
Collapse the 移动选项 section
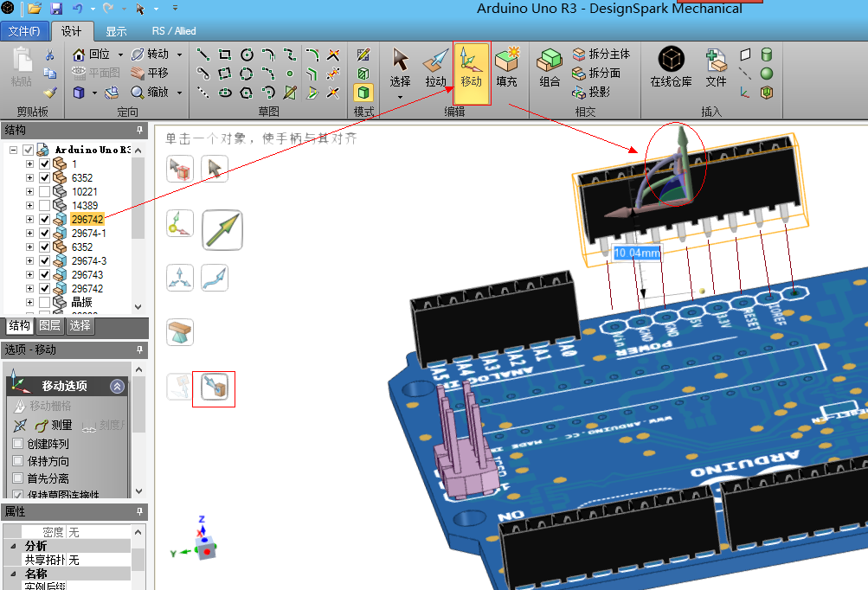click(117, 387)
